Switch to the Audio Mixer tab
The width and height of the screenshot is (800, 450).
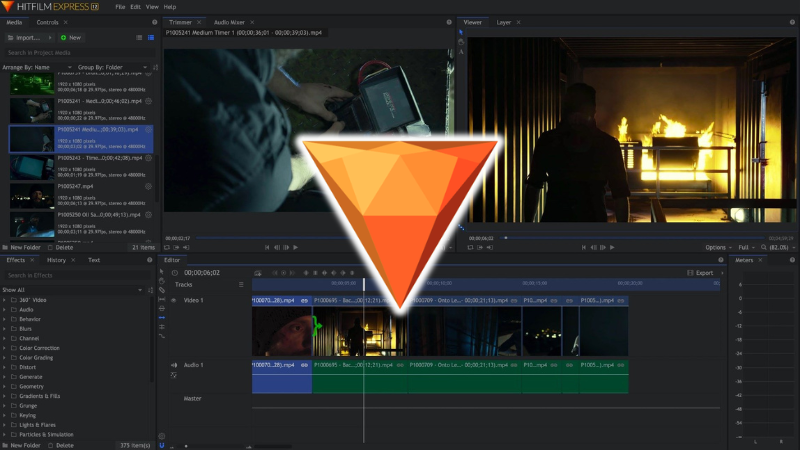click(x=229, y=22)
